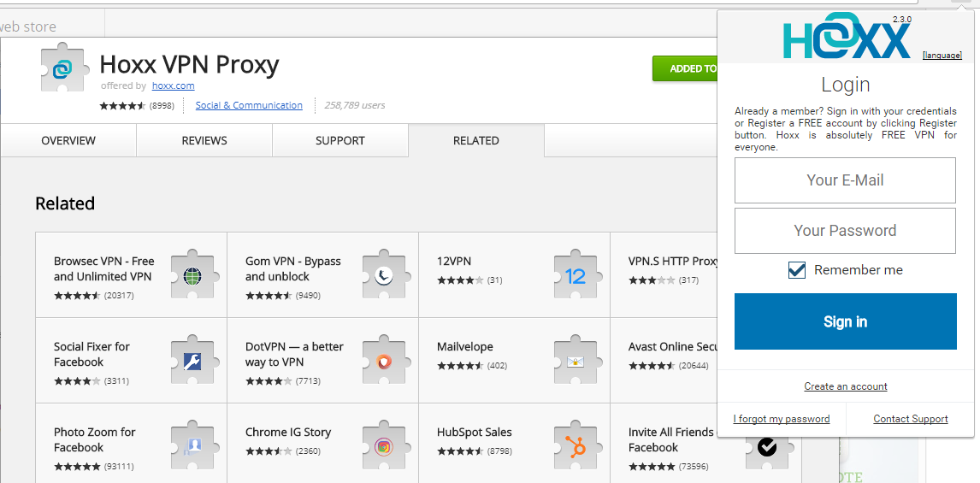Open the HubSpot Sales icon
This screenshot has height=483, width=980.
[576, 446]
